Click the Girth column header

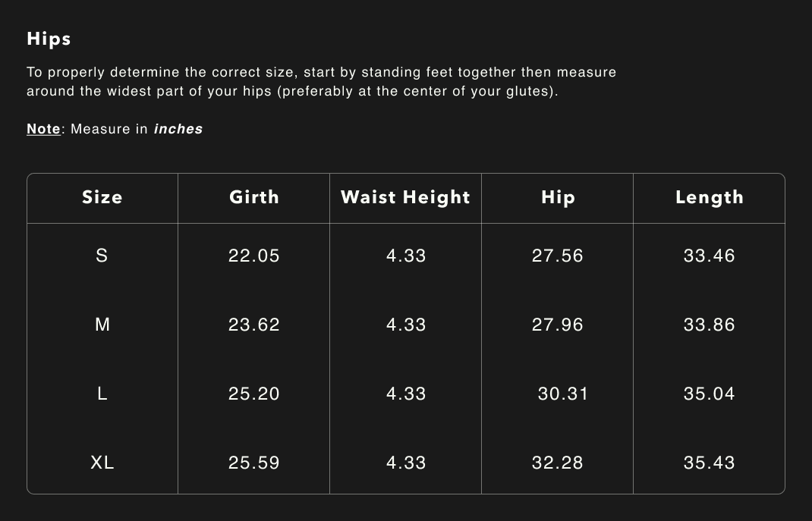pos(254,197)
